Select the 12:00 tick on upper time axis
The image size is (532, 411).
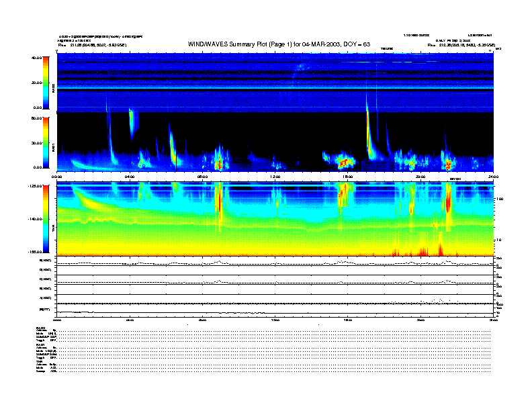tap(275, 176)
